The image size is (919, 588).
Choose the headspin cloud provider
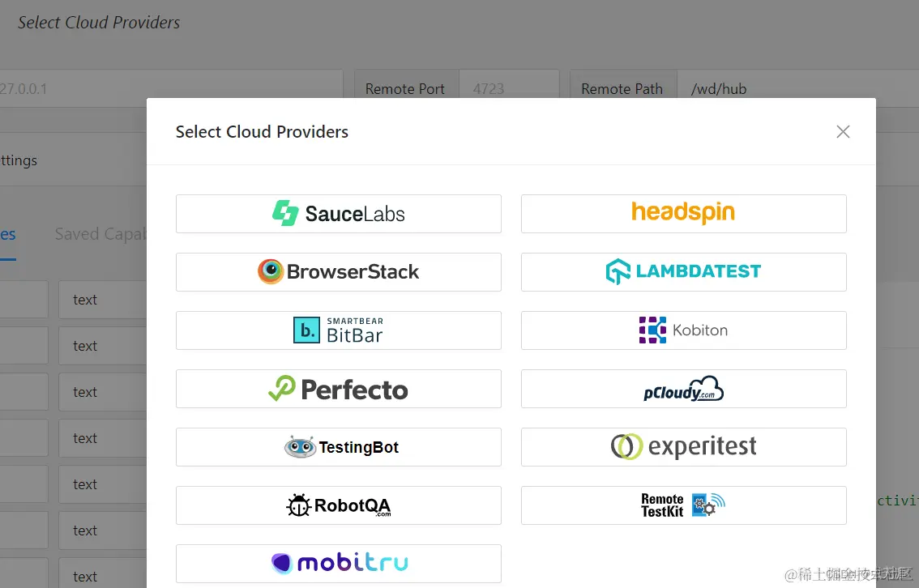pos(683,214)
